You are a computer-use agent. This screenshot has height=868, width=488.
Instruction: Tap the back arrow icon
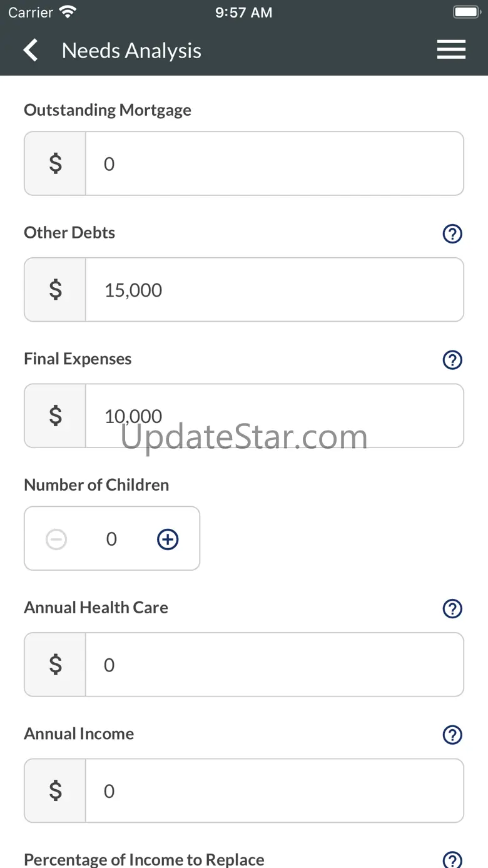pos(31,51)
